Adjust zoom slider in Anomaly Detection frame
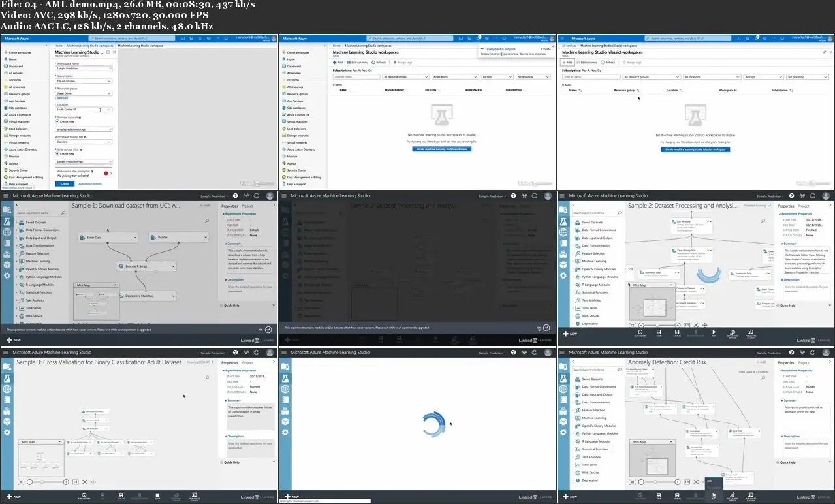The height and width of the screenshot is (504, 835). (x=655, y=481)
